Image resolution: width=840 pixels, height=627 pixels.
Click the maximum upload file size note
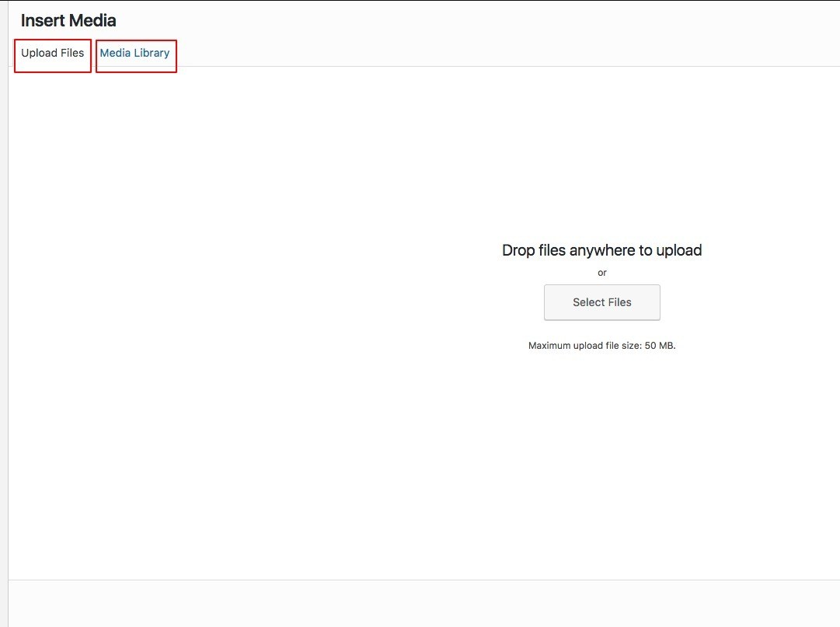(x=601, y=346)
